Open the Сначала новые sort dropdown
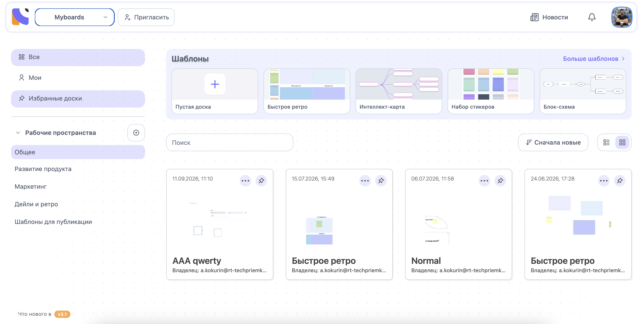The image size is (644, 324). (x=553, y=142)
